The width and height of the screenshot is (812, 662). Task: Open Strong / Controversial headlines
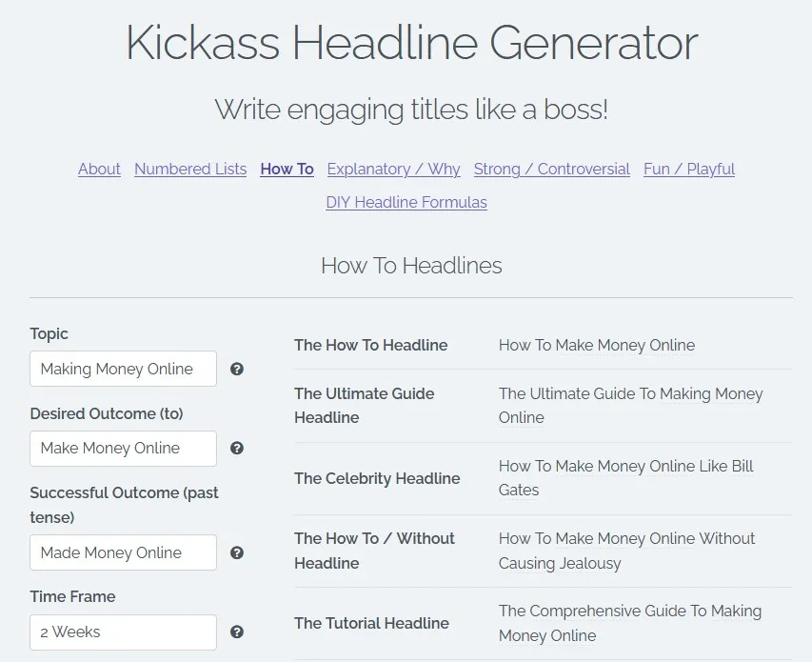click(x=551, y=169)
